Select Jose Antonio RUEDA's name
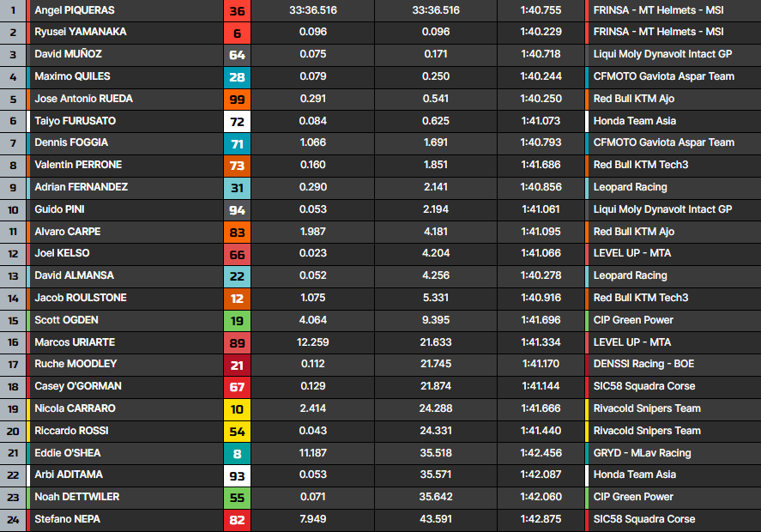 tap(83, 99)
